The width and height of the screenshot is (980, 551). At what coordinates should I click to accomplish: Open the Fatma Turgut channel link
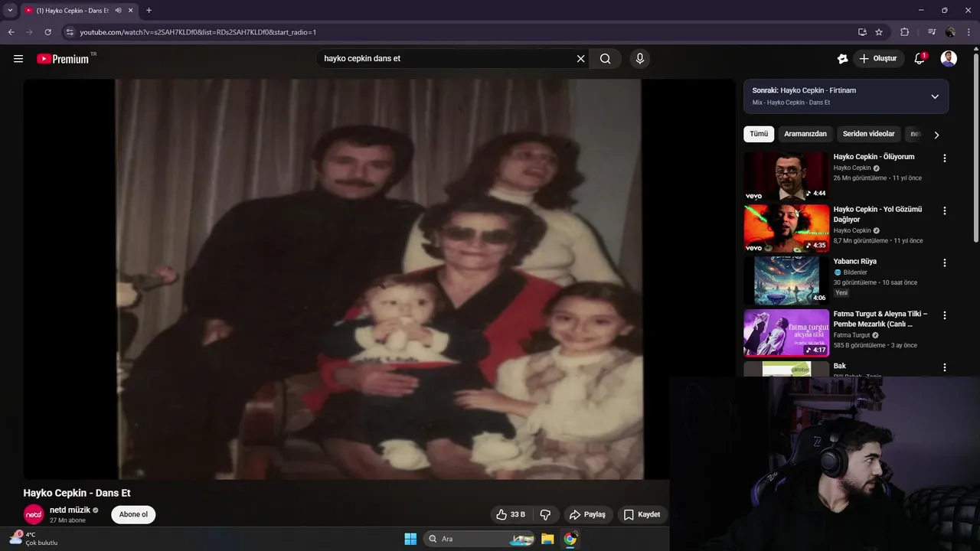[852, 335]
